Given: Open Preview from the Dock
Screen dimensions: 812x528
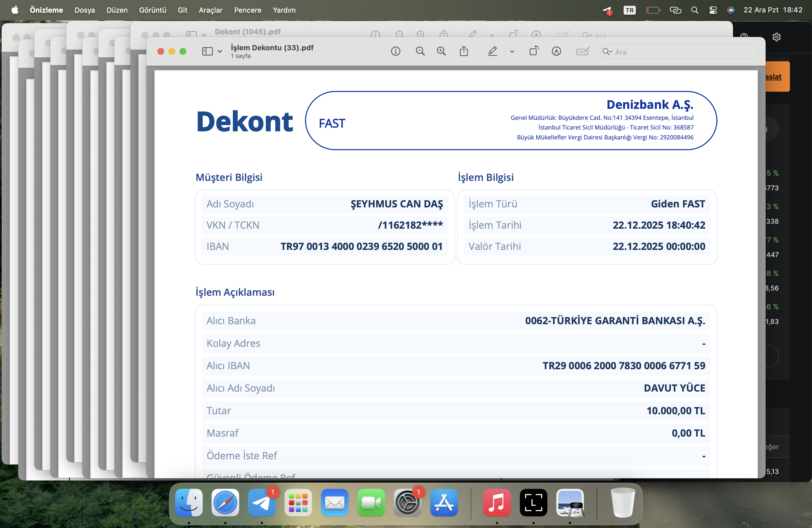Looking at the screenshot, I should (570, 502).
